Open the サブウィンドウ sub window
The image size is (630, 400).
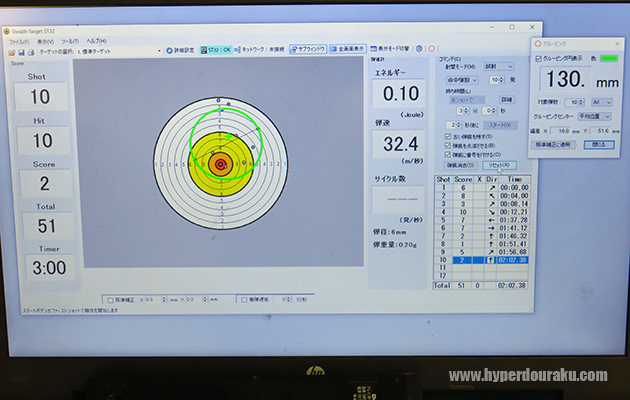click(x=308, y=49)
